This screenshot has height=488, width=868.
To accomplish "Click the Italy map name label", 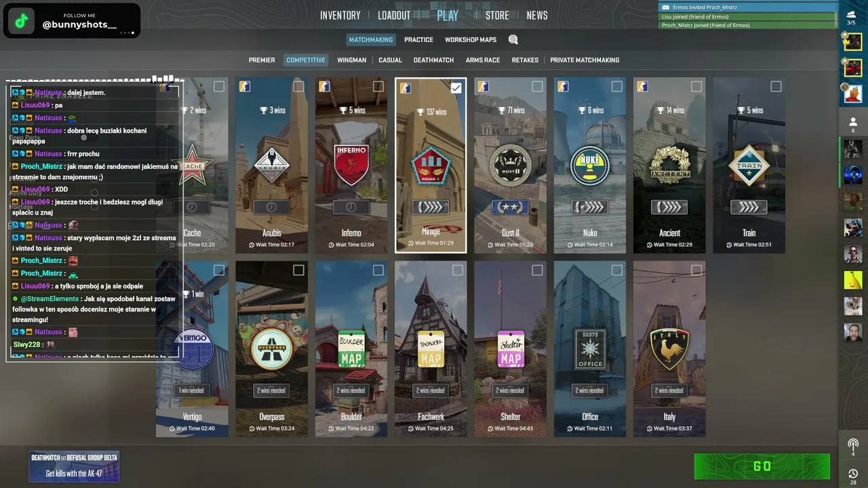I will 669,417.
